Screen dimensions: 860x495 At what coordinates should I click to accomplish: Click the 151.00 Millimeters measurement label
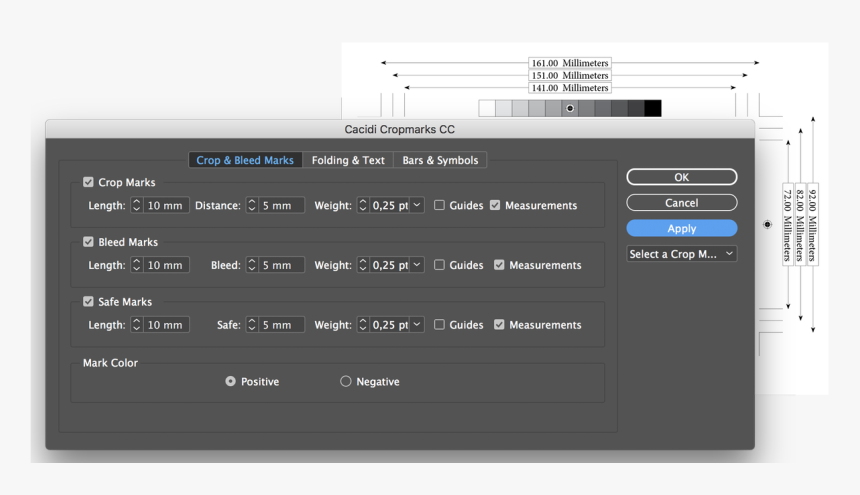[x=570, y=75]
